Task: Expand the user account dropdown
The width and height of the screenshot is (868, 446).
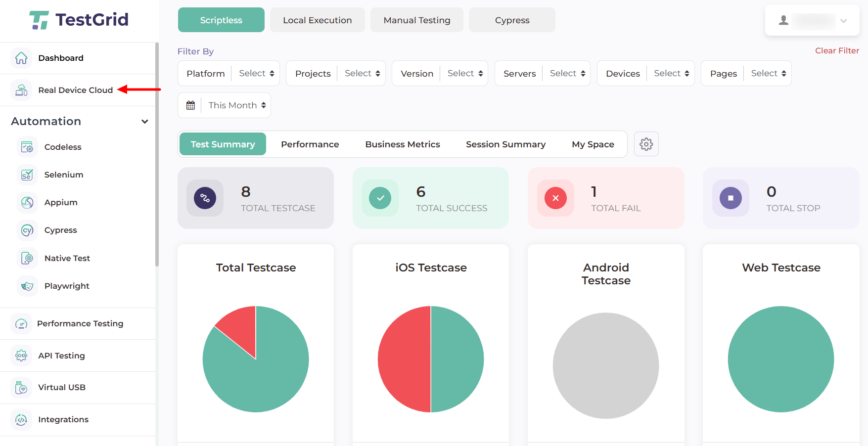Action: (x=812, y=21)
